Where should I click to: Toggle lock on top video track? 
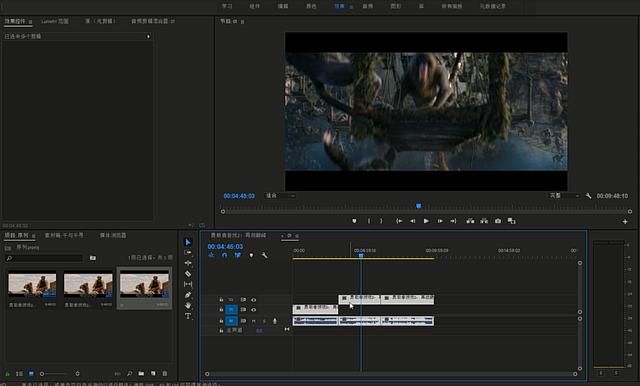pyautogui.click(x=221, y=300)
